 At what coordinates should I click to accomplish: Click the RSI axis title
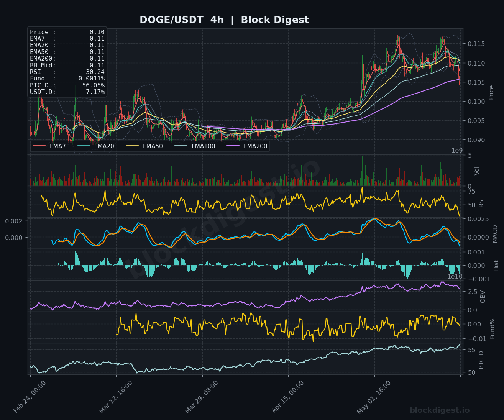tap(481, 202)
